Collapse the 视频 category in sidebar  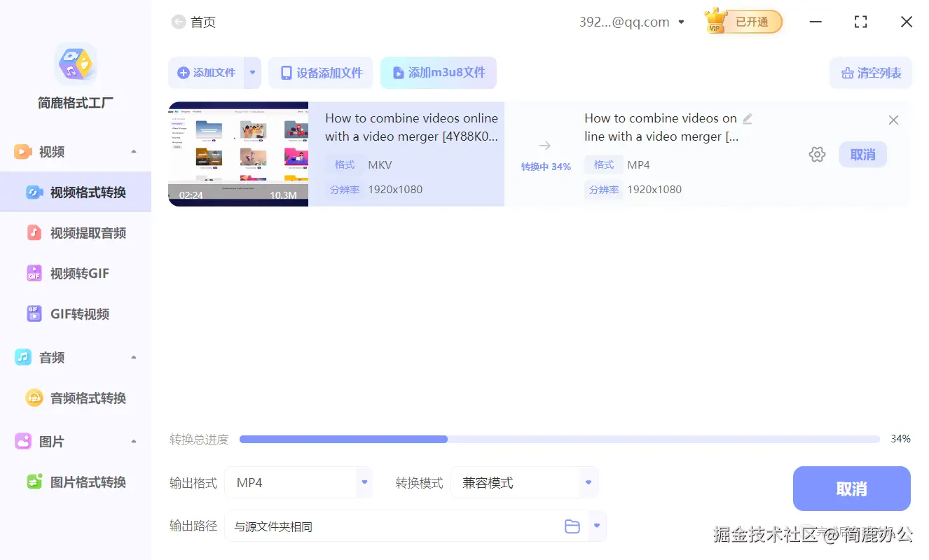(134, 150)
